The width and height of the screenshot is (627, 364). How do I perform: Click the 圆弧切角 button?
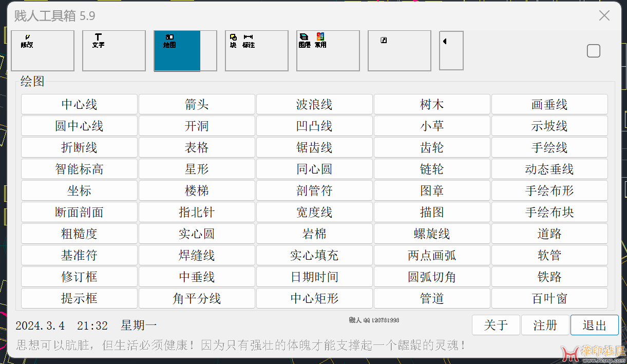point(432,277)
